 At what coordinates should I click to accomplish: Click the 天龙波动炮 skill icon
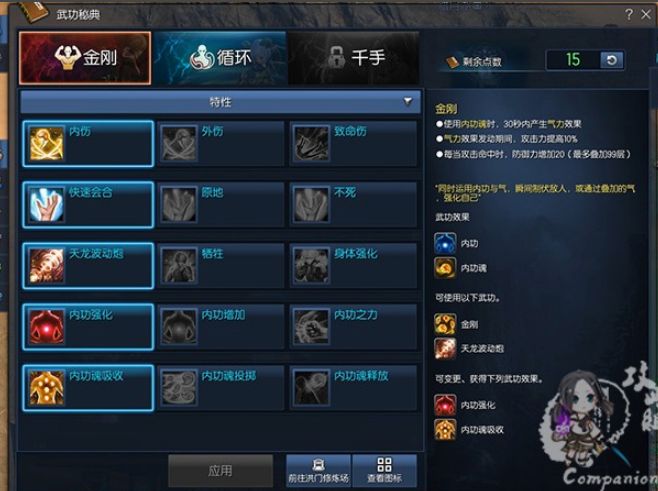(47, 266)
